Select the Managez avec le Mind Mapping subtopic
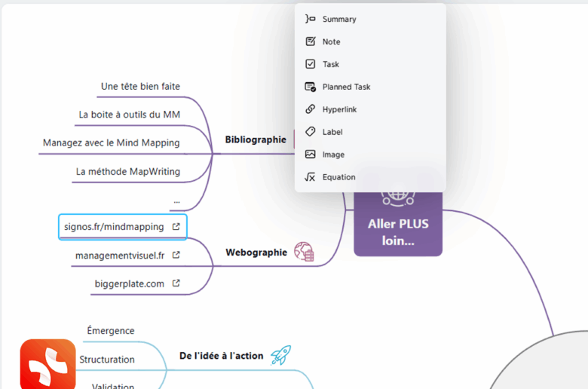 [112, 142]
